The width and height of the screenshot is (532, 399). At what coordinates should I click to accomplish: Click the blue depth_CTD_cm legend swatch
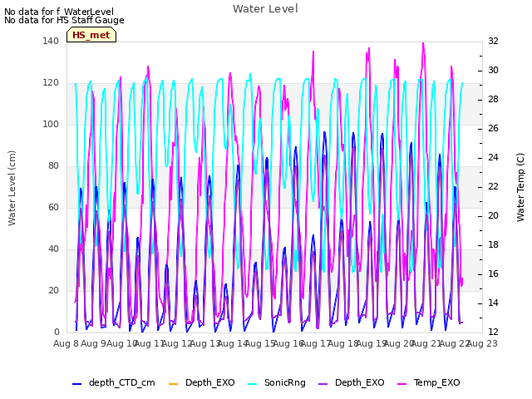point(77,384)
